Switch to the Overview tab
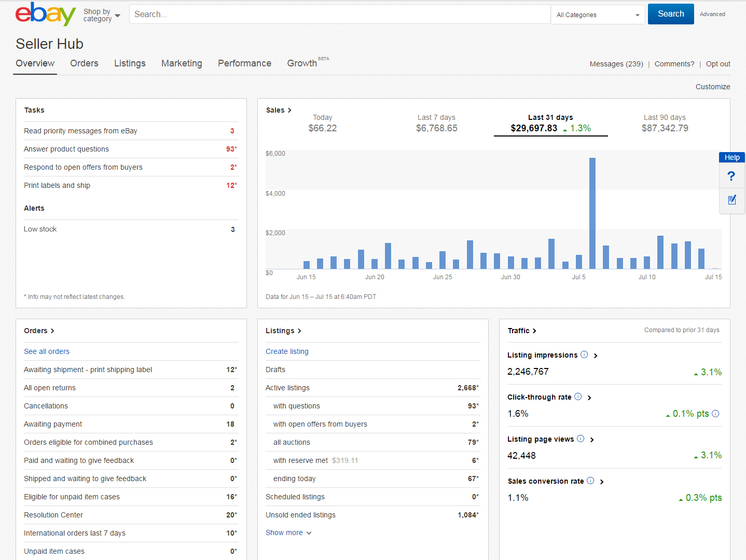The image size is (746, 560). [x=35, y=63]
